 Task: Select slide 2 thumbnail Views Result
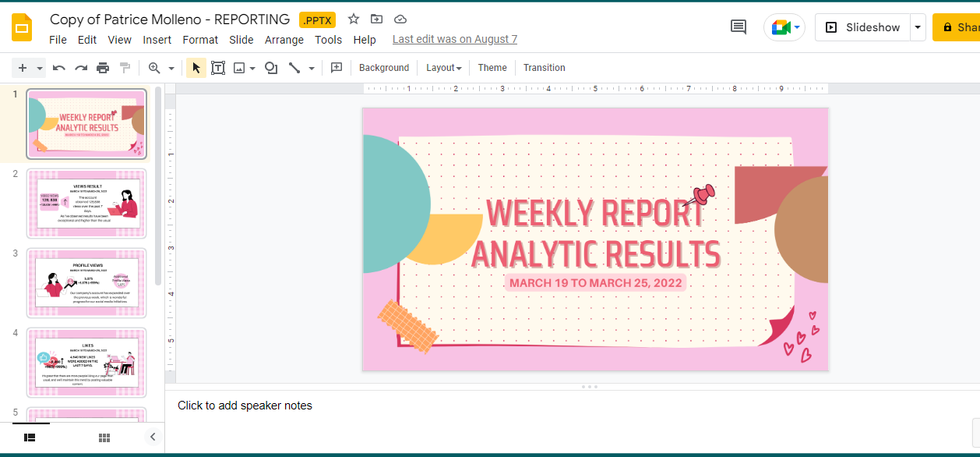(86, 204)
